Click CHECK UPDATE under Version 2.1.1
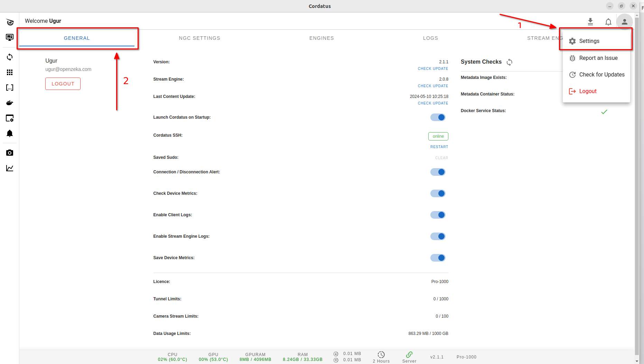This screenshot has width=644, height=364. click(x=433, y=69)
